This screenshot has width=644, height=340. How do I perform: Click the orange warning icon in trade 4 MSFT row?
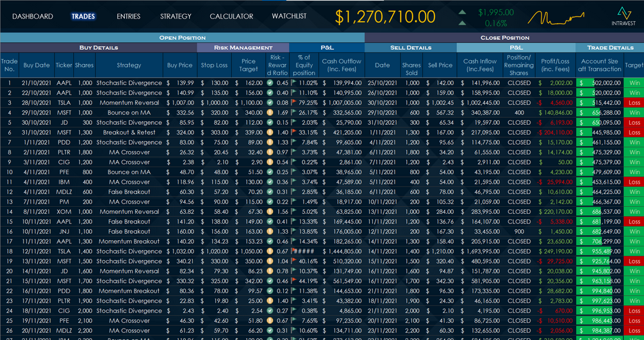click(270, 113)
